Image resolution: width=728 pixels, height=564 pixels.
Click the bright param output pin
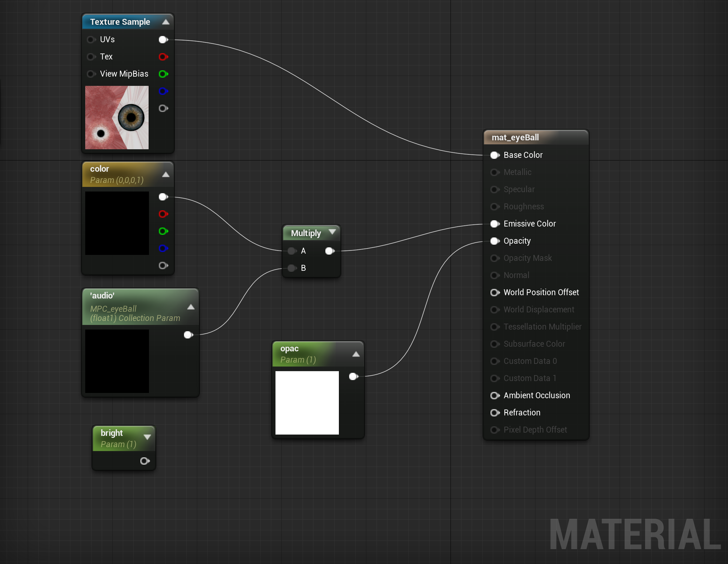144,461
